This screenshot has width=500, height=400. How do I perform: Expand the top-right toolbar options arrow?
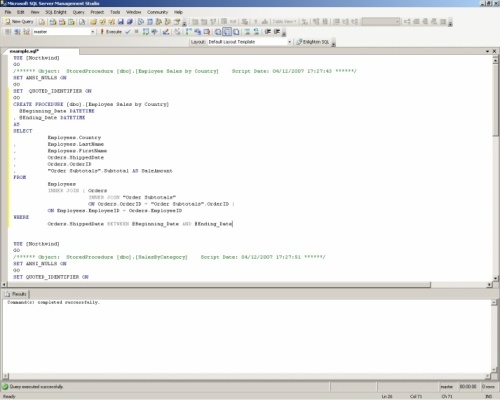point(450,23)
